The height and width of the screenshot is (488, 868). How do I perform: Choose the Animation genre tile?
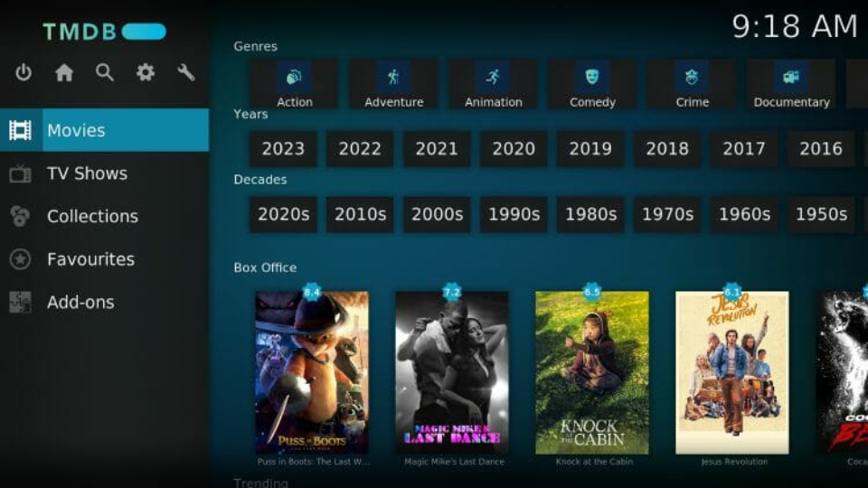coord(494,84)
